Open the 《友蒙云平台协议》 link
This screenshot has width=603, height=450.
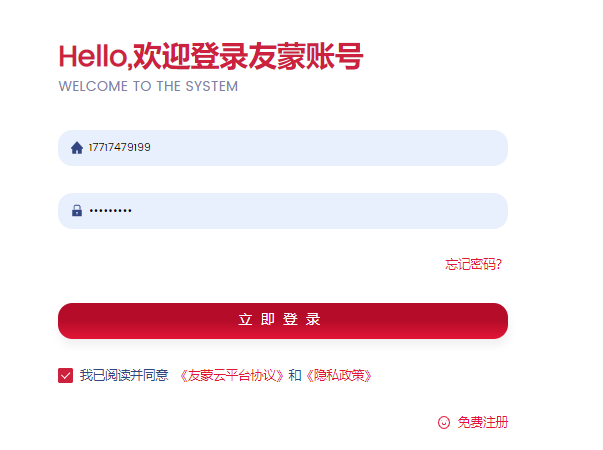(x=232, y=375)
